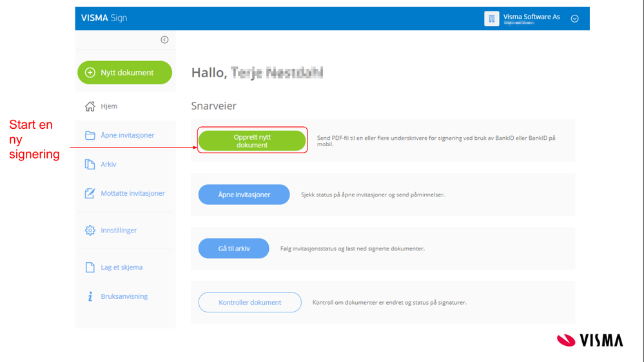Image resolution: width=644 pixels, height=362 pixels.
Task: Click the VISMA Sign logo
Action: click(104, 18)
